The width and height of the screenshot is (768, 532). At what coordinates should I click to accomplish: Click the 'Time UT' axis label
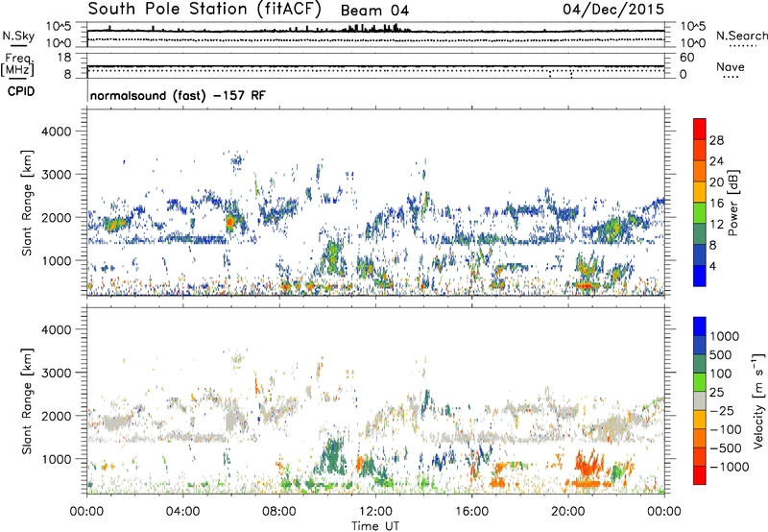click(x=375, y=525)
